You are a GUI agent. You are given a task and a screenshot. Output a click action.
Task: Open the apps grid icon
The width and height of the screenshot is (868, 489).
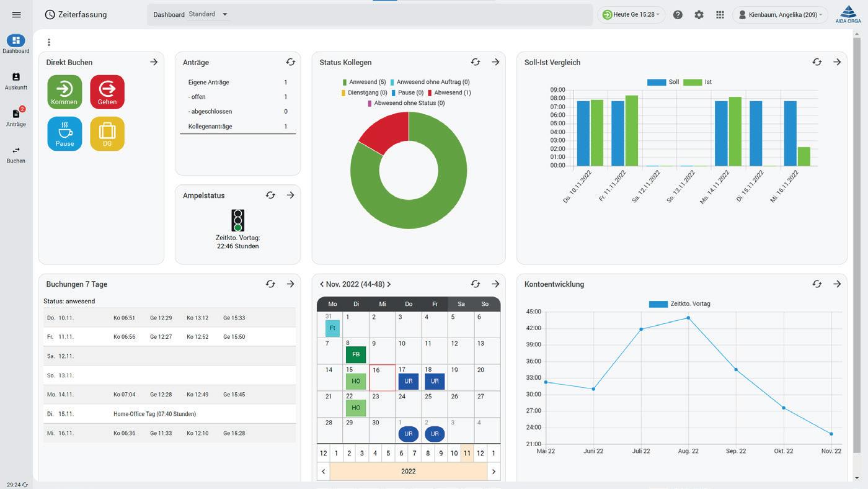click(720, 14)
